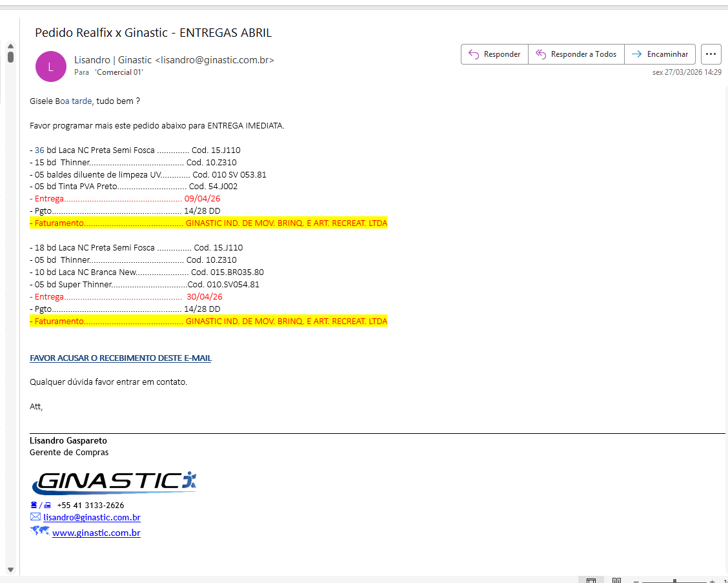
Task: Open the three-dots more actions menu
Action: click(x=711, y=54)
